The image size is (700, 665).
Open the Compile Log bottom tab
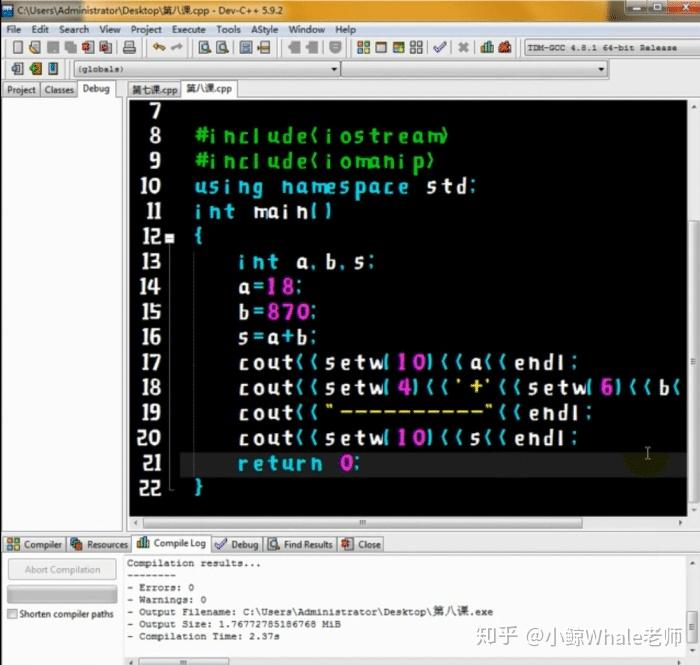[x=172, y=543]
